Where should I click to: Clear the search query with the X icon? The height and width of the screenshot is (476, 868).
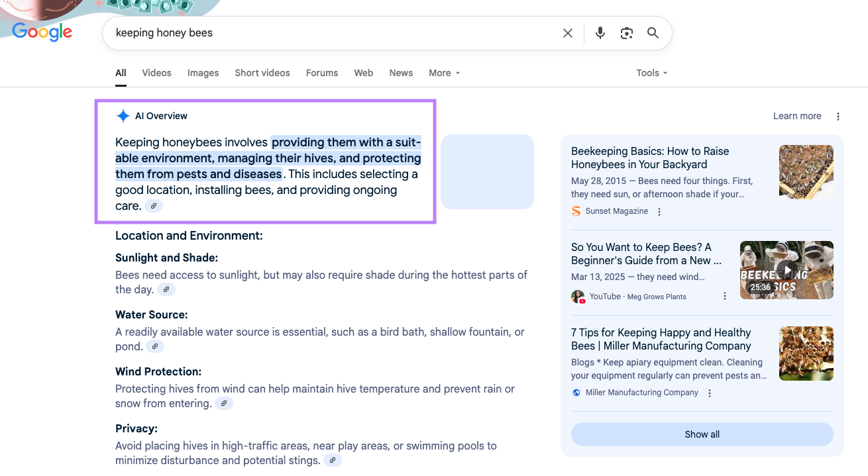567,32
